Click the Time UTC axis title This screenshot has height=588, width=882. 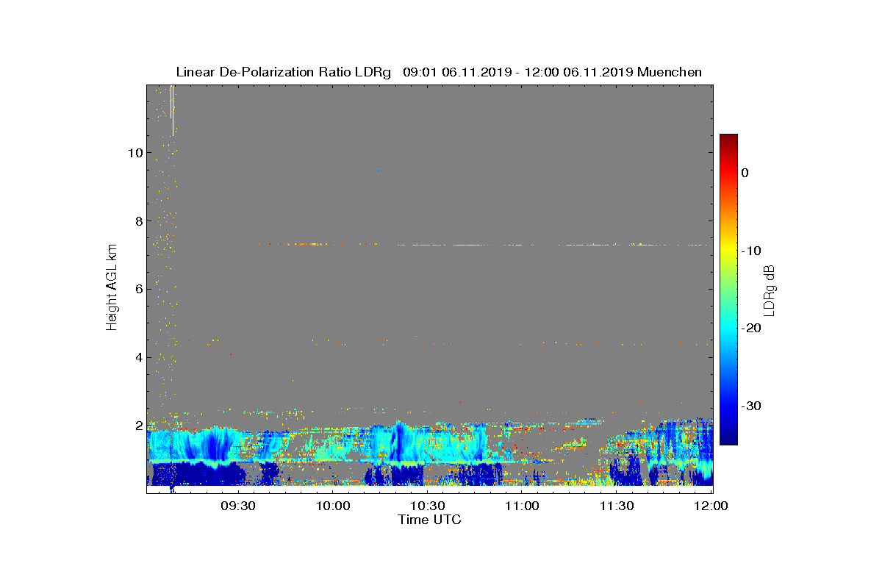[x=429, y=520]
